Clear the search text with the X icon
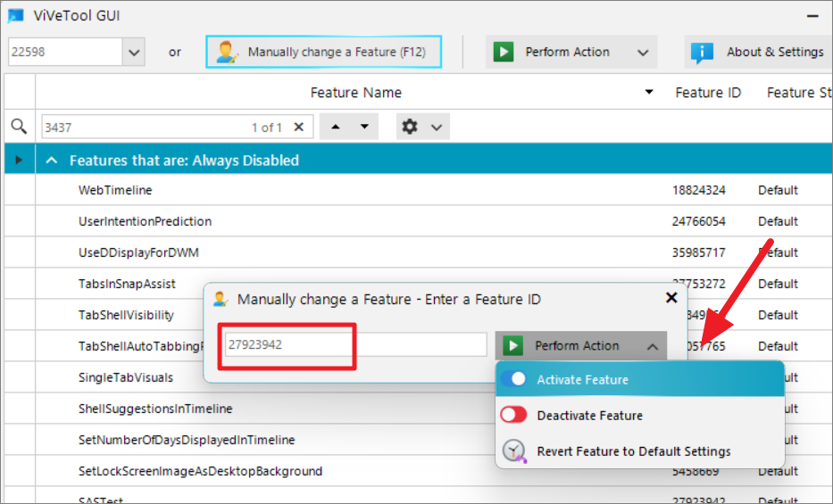 pyautogui.click(x=298, y=127)
